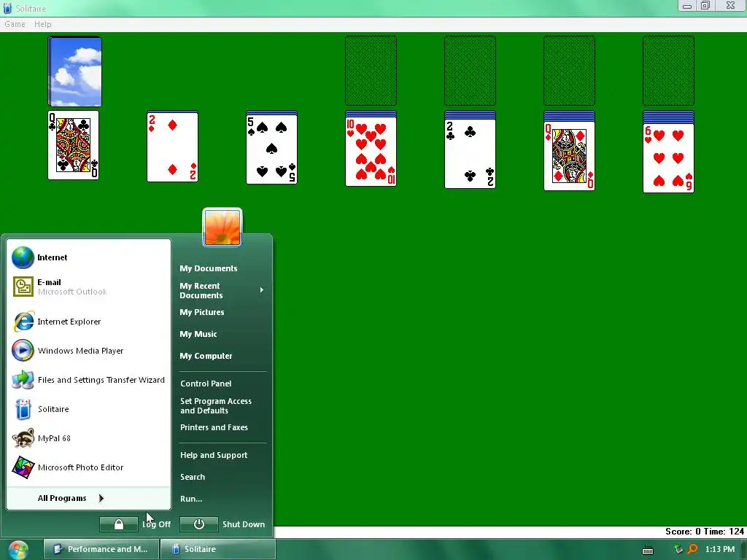Viewport: 747px width, 560px height.
Task: Open My Pictures
Action: pos(202,312)
